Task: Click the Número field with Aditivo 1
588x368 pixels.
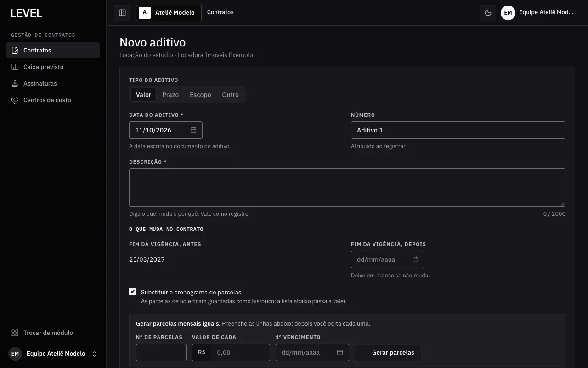Action: click(x=458, y=130)
